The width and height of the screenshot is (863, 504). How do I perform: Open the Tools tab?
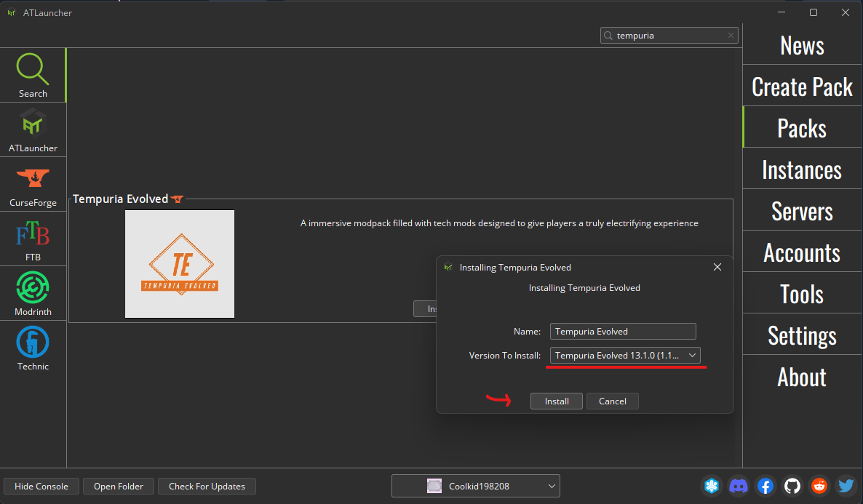802,294
